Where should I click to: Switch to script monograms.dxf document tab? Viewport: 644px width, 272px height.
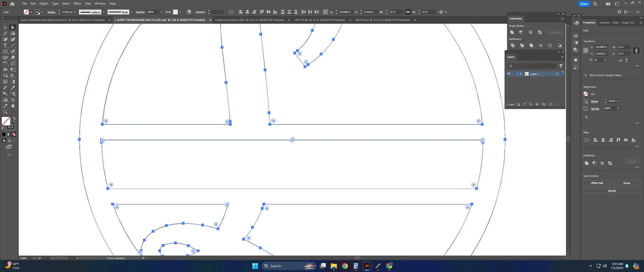point(250,20)
